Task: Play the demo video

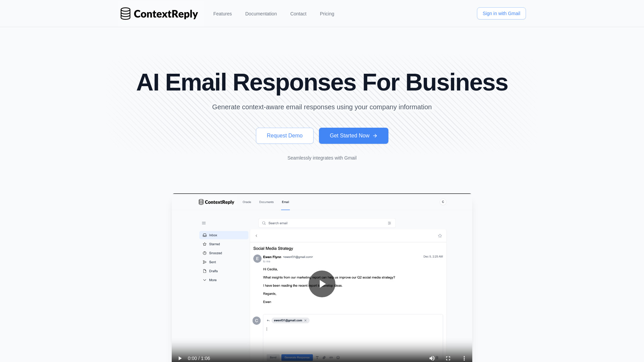Action: [x=322, y=284]
